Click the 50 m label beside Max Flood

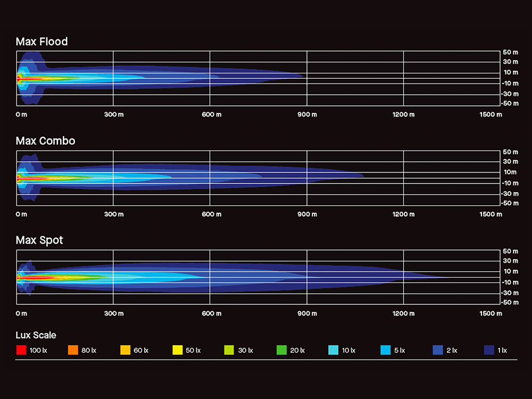coord(511,52)
